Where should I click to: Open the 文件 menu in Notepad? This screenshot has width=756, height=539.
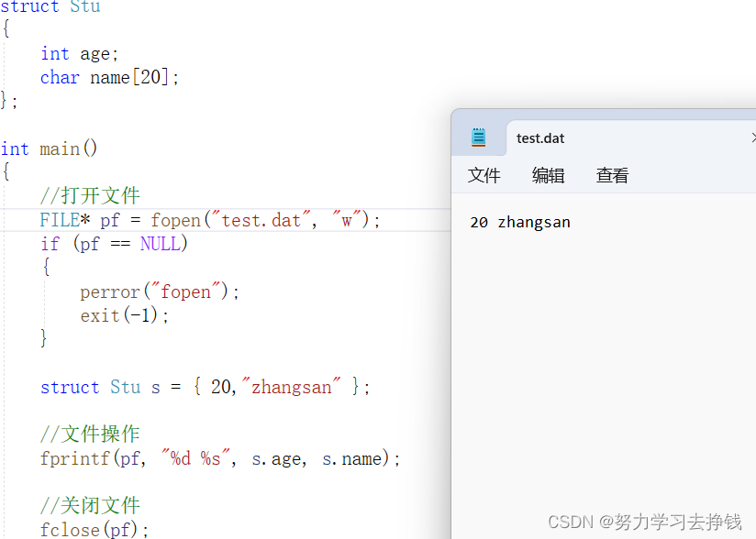484,175
